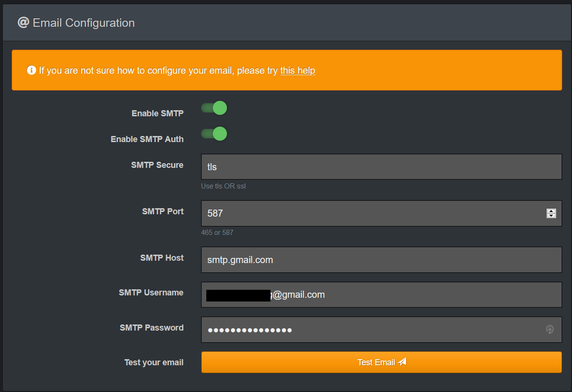Click the SMTP Password field
The width and height of the screenshot is (572, 392).
click(x=381, y=330)
